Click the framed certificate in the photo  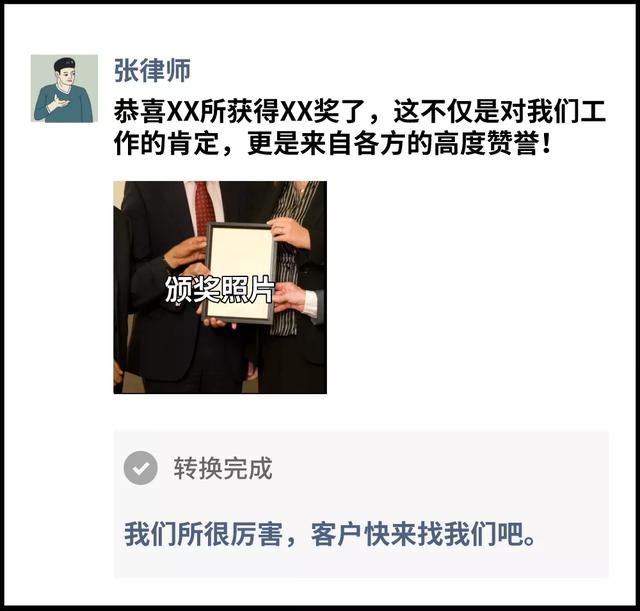pyautogui.click(x=240, y=273)
